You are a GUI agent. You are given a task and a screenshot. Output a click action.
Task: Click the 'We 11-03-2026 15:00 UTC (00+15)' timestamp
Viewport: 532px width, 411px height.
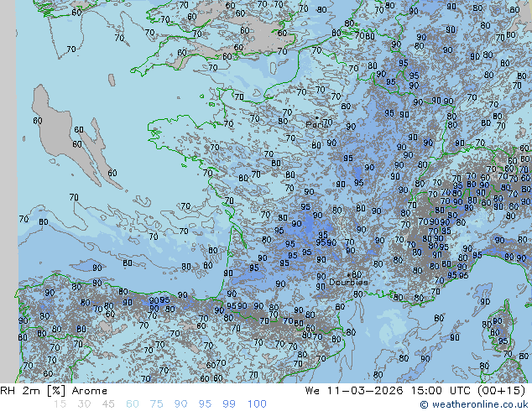tap(415, 391)
